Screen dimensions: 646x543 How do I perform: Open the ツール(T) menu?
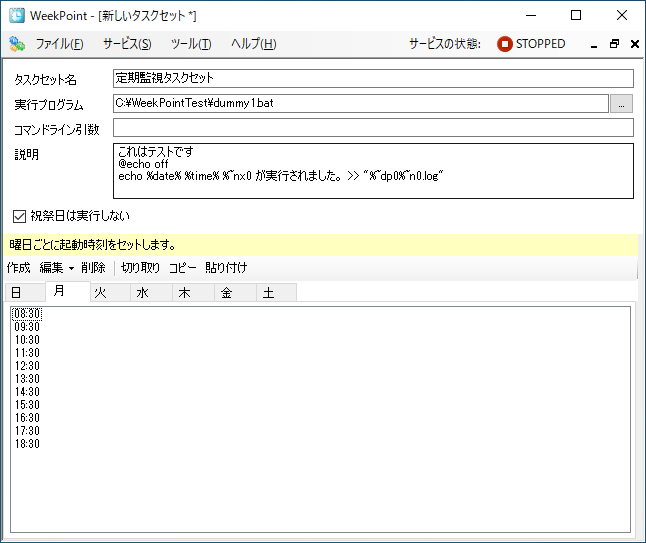(x=191, y=44)
